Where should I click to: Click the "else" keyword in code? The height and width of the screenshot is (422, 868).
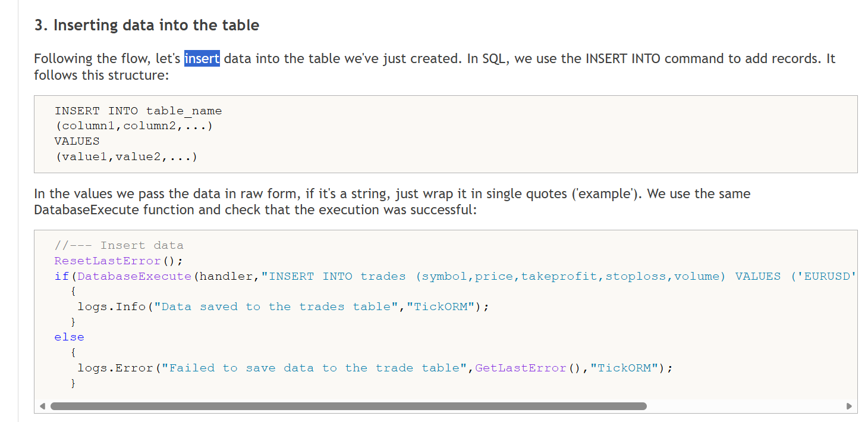pyautogui.click(x=69, y=337)
